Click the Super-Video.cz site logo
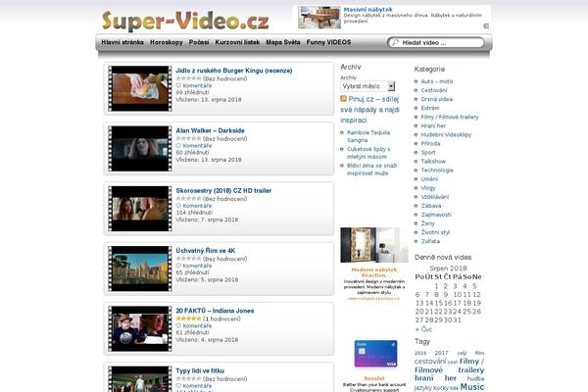 [185, 21]
